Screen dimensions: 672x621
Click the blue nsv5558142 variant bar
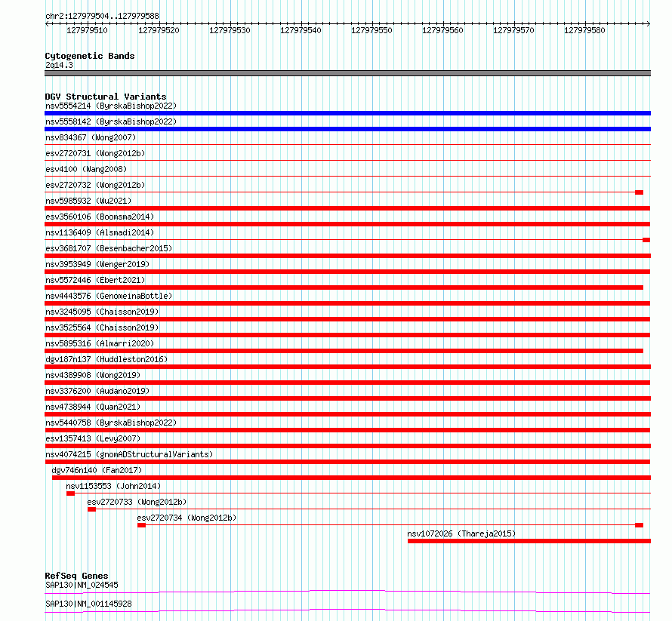[347, 129]
